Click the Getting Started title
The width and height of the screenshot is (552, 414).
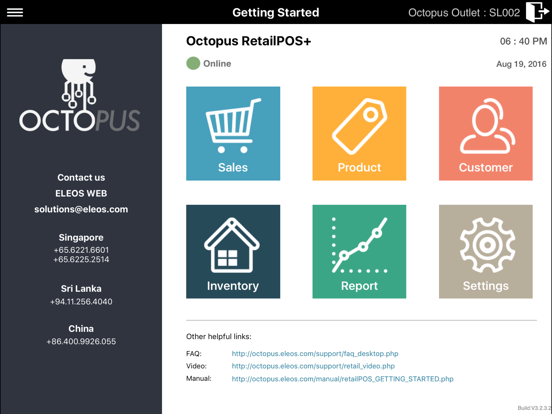point(276,12)
